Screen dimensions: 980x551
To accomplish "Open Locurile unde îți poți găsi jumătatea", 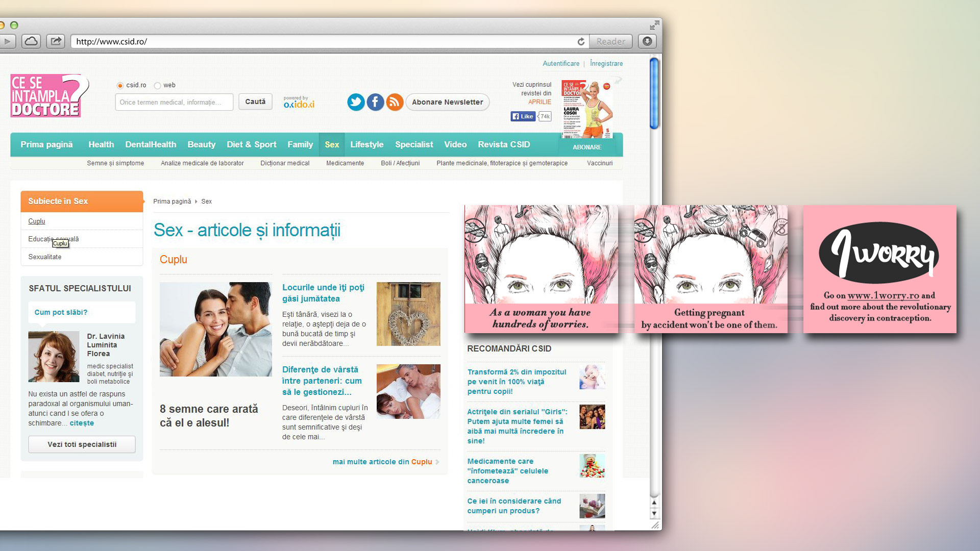I will (x=323, y=293).
